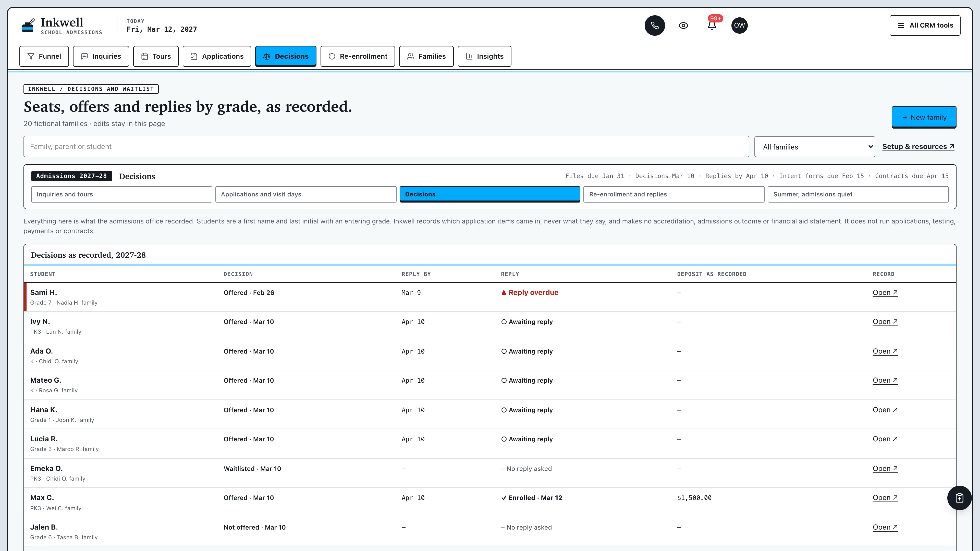Click the Student column header

click(43, 274)
